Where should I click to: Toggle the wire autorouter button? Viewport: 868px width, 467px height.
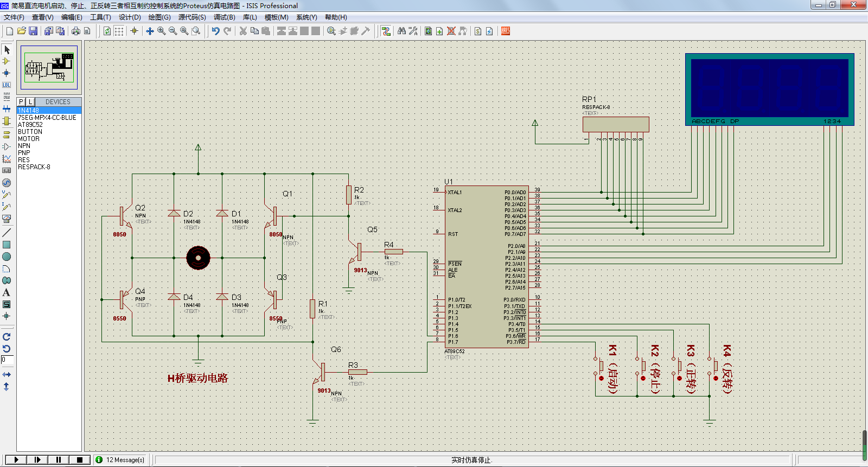(x=386, y=31)
